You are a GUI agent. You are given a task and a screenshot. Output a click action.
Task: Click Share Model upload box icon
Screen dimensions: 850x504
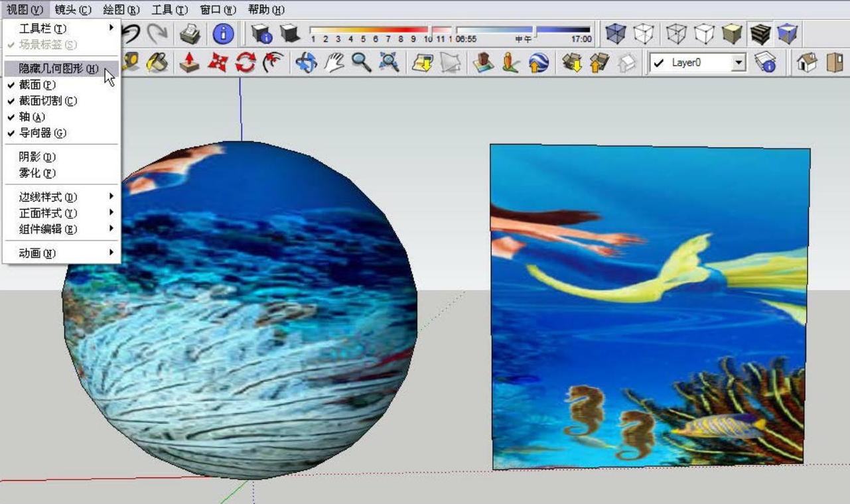coord(599,62)
